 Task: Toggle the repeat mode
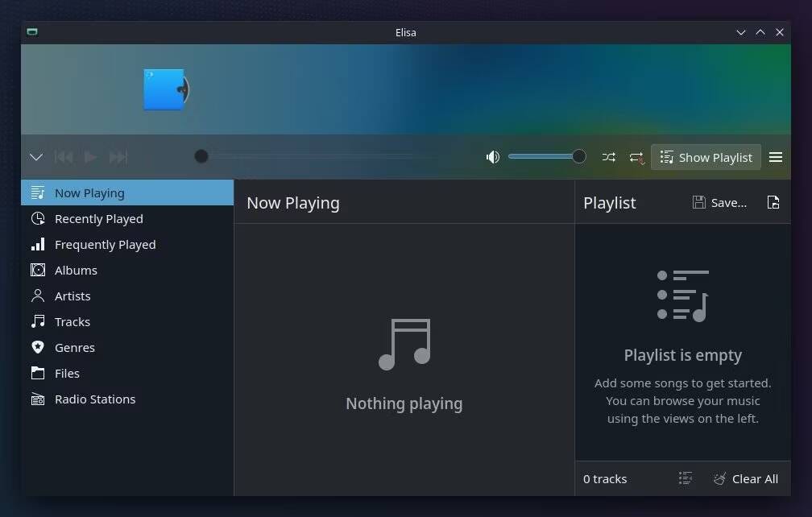636,157
